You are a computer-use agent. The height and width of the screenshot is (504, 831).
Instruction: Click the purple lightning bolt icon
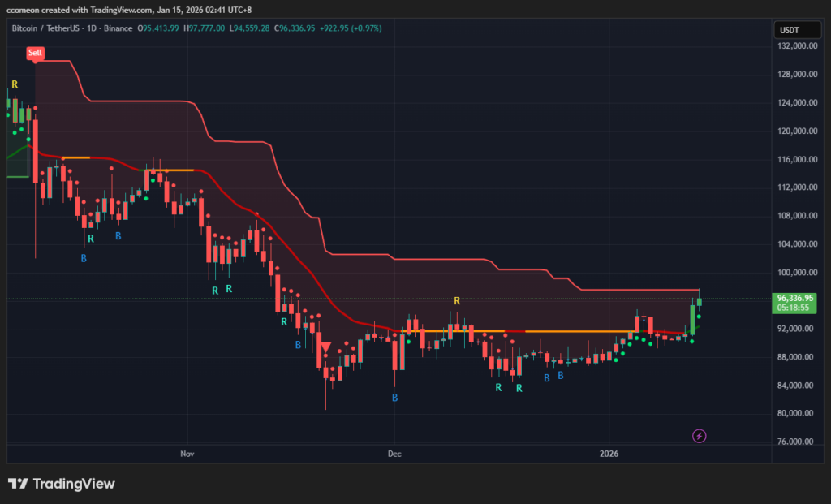(700, 436)
